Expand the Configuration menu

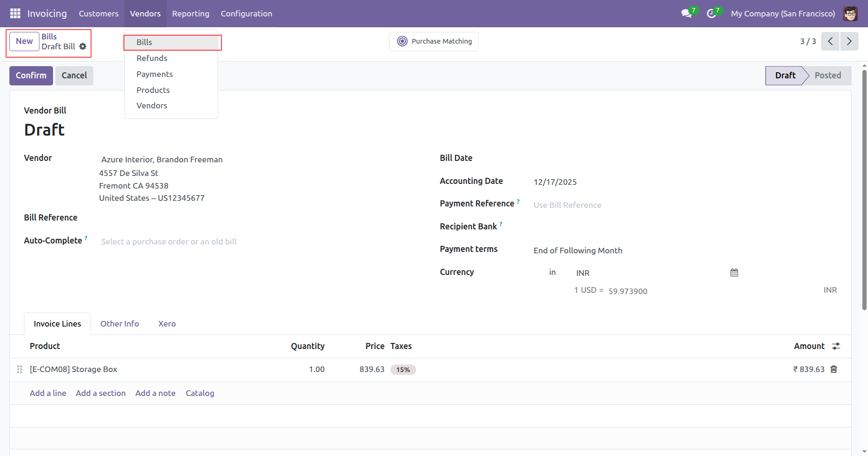click(246, 14)
